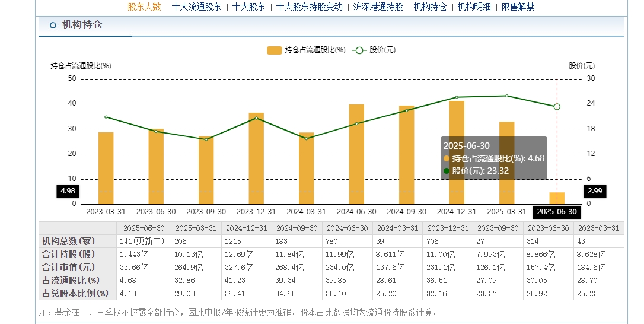The height and width of the screenshot is (324, 644).
Task: Toggle 持仓占流通股比(%) legend series
Action: click(307, 50)
